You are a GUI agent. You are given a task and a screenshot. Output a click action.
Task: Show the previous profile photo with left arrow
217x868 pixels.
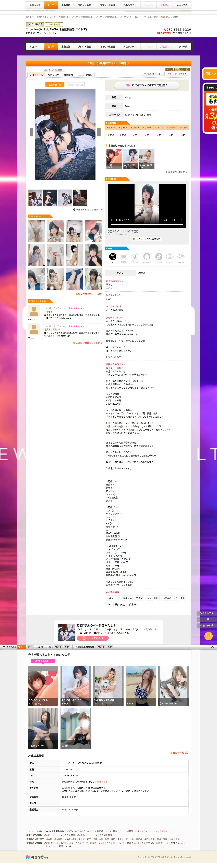click(x=31, y=132)
